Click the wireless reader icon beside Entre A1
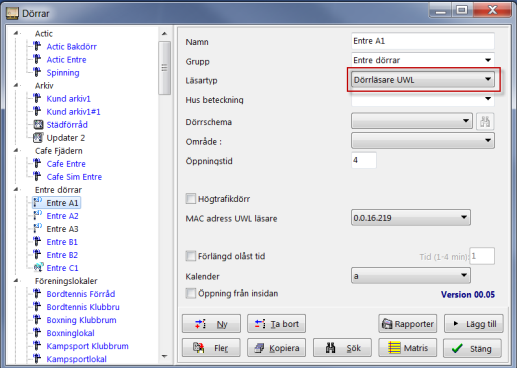The height and width of the screenshot is (368, 517). click(x=38, y=202)
